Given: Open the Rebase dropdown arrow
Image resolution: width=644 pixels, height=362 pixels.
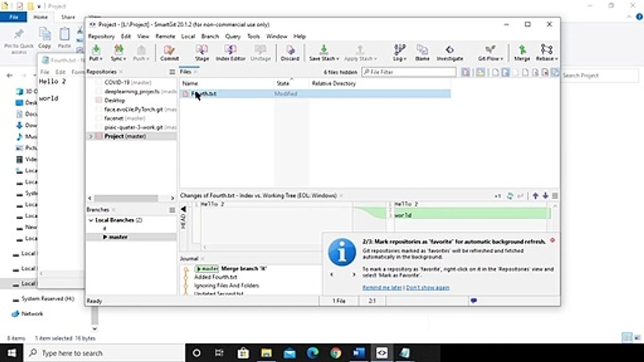Looking at the screenshot, I should click(x=556, y=59).
